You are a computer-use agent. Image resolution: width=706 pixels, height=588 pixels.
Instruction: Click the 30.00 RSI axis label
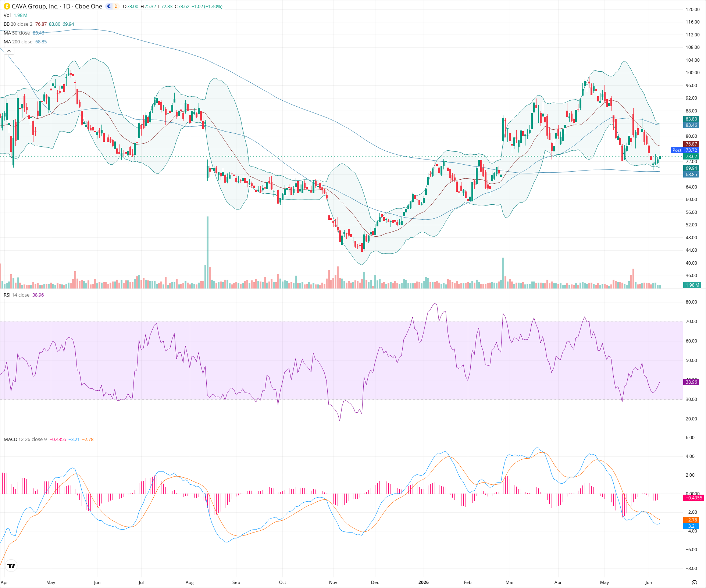(691, 399)
